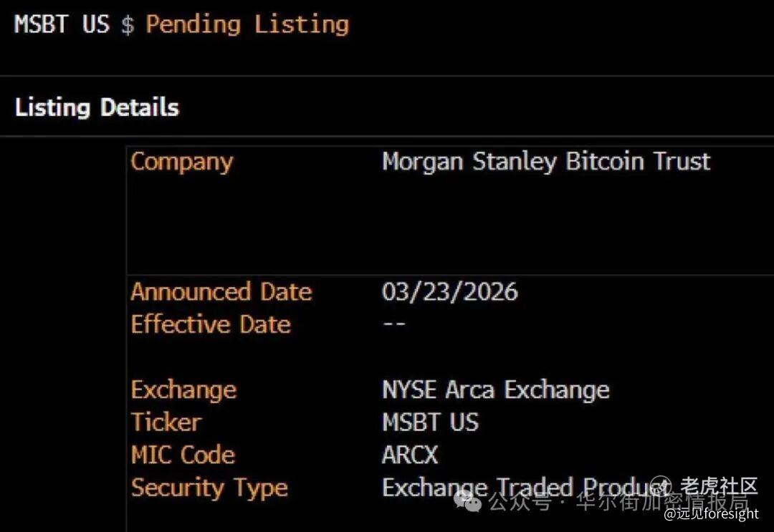Click the dollar sign after the header ticker
The height and width of the screenshot is (532, 774).
127,25
